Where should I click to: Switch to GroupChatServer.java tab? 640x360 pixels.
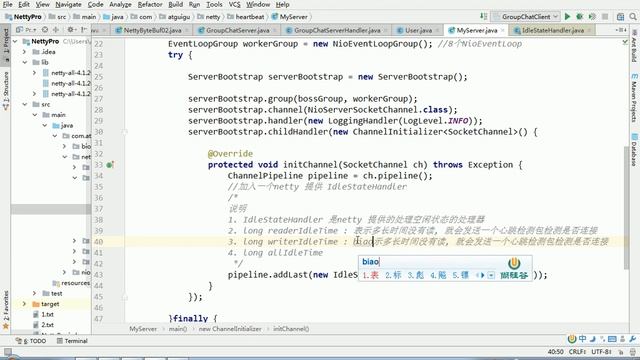point(238,30)
